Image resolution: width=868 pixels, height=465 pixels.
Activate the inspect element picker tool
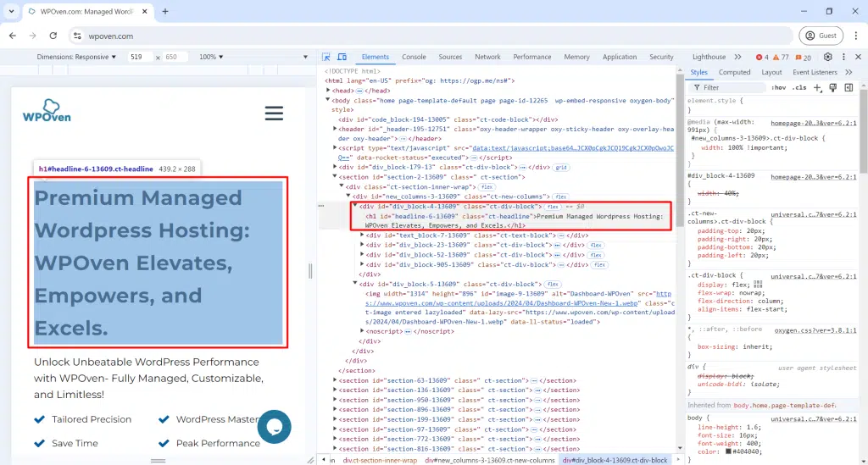[x=326, y=57]
